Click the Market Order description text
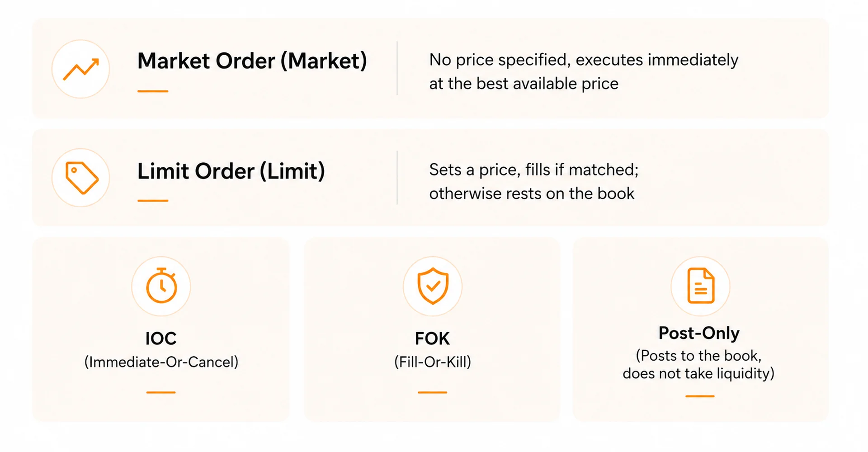 coord(584,71)
